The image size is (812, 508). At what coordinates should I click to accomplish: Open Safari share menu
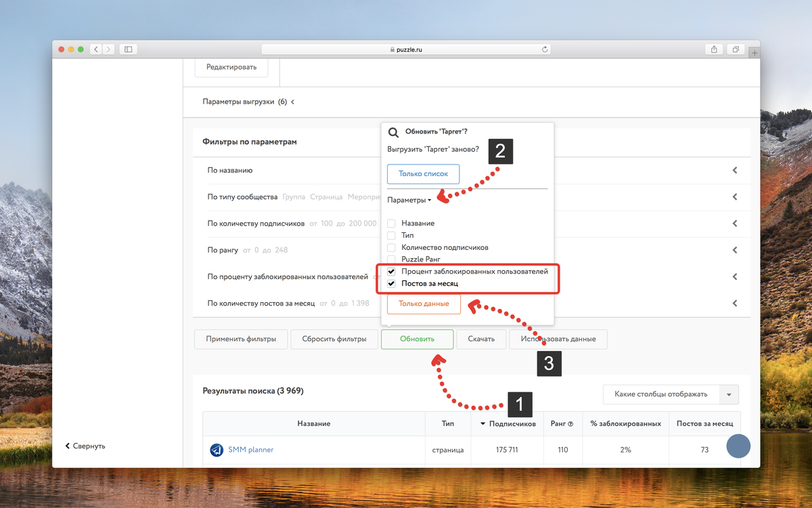(715, 49)
